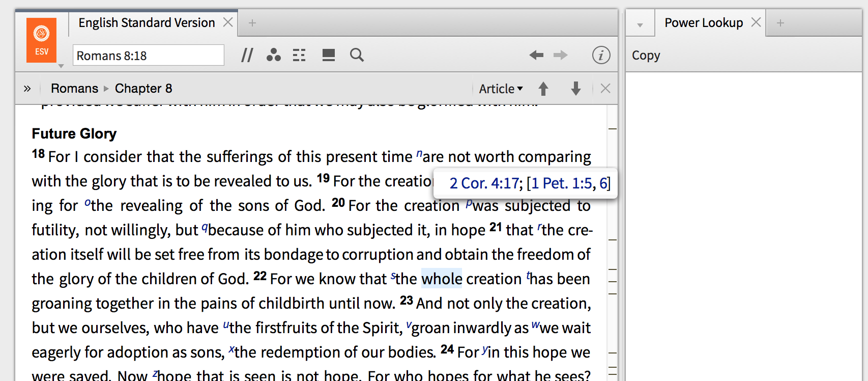
Task: Click the ESV text scrollbar track
Action: pos(613,243)
